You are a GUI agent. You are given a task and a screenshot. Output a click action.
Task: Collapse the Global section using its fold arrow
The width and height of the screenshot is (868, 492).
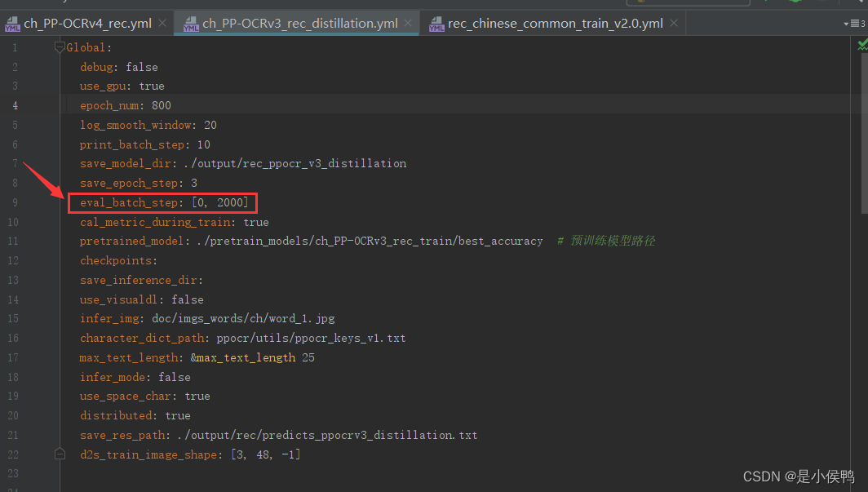(x=59, y=47)
